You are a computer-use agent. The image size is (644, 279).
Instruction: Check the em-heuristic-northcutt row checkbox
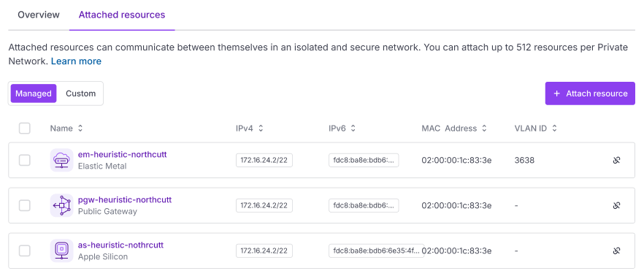(x=25, y=160)
